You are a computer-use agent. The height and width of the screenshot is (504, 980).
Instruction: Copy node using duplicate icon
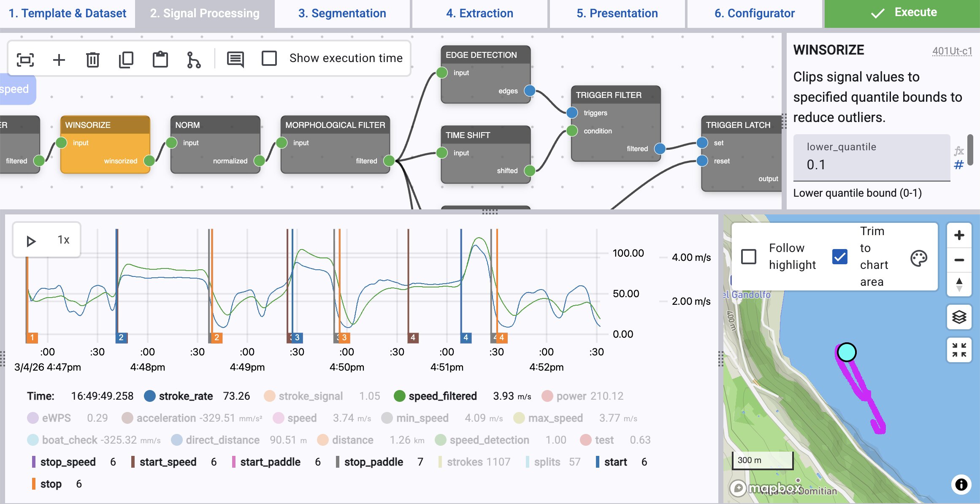tap(126, 60)
